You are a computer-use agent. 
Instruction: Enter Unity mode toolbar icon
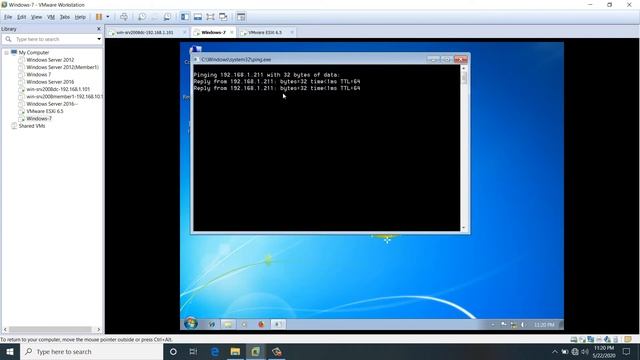pyautogui.click(x=223, y=17)
